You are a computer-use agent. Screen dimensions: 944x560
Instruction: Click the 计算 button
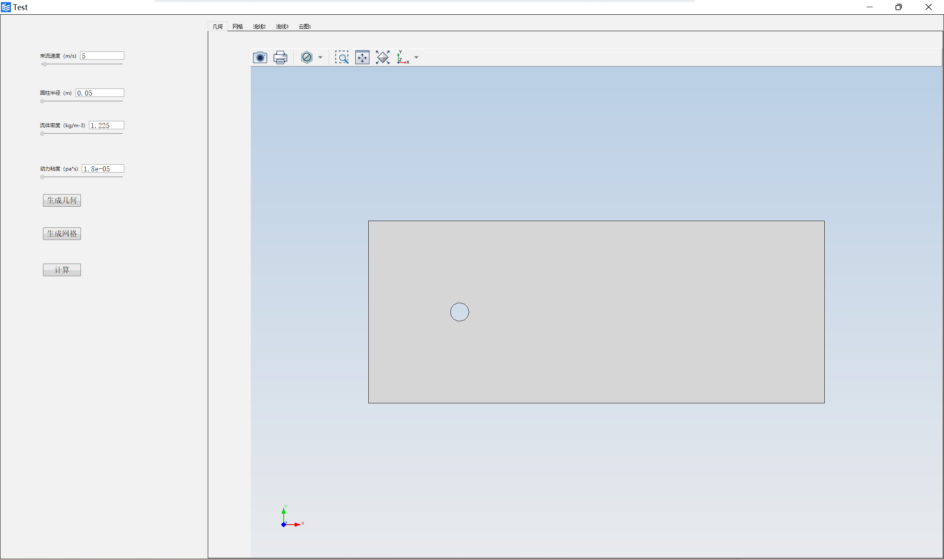62,270
